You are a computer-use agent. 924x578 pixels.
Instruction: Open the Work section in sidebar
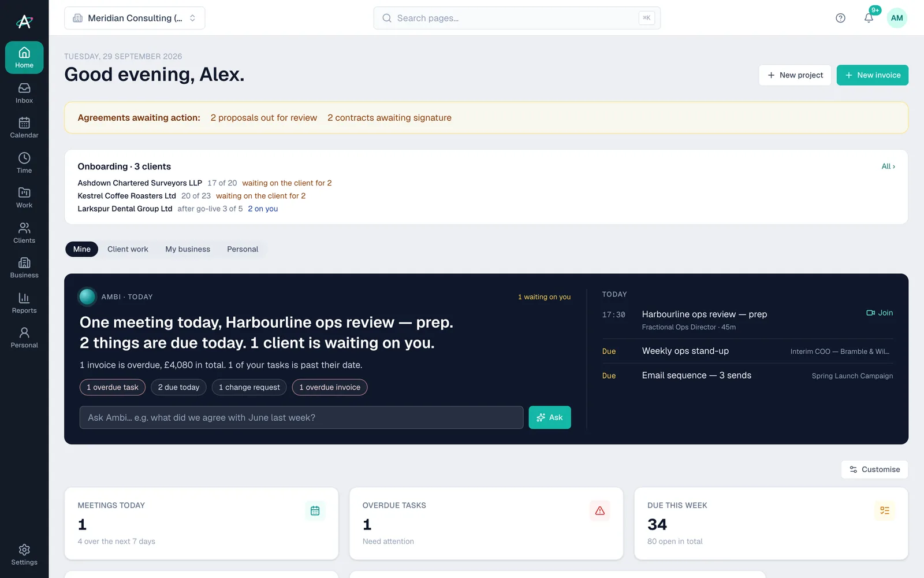click(24, 197)
